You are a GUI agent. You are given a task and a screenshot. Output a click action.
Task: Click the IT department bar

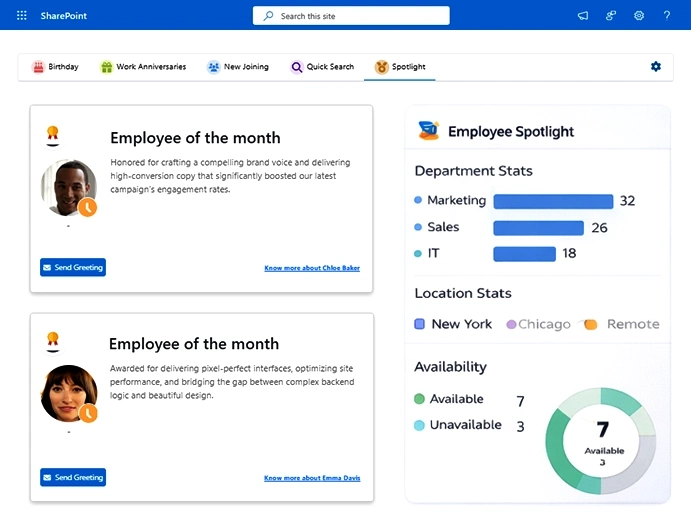click(524, 254)
